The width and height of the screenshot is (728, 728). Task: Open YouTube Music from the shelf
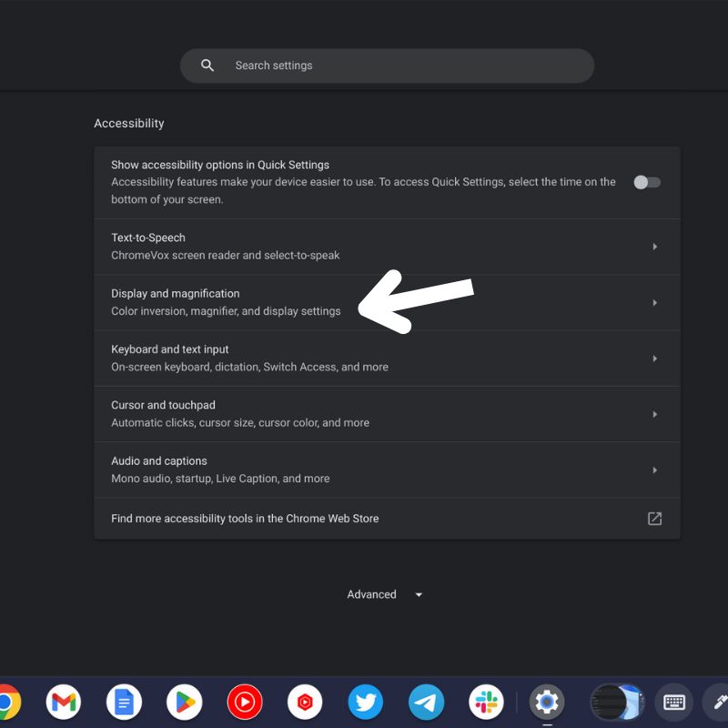click(x=245, y=702)
